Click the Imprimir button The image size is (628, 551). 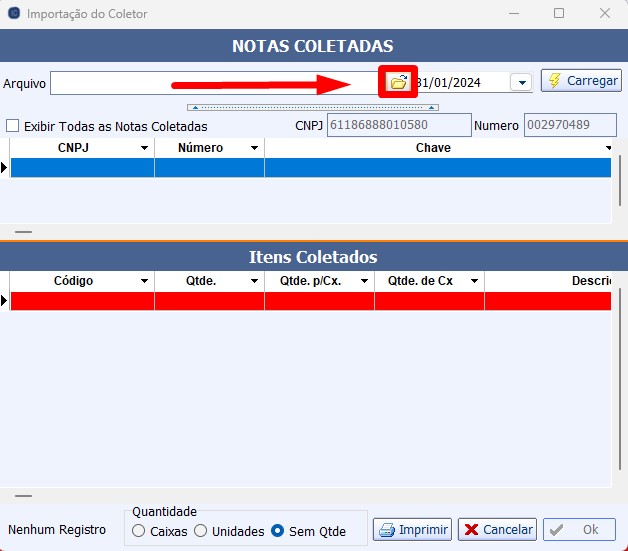[412, 529]
